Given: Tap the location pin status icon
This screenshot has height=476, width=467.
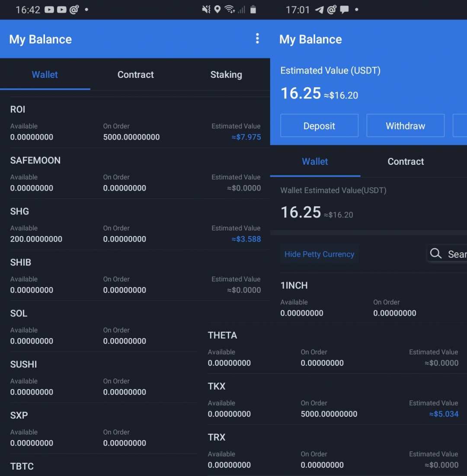Looking at the screenshot, I should (x=218, y=10).
